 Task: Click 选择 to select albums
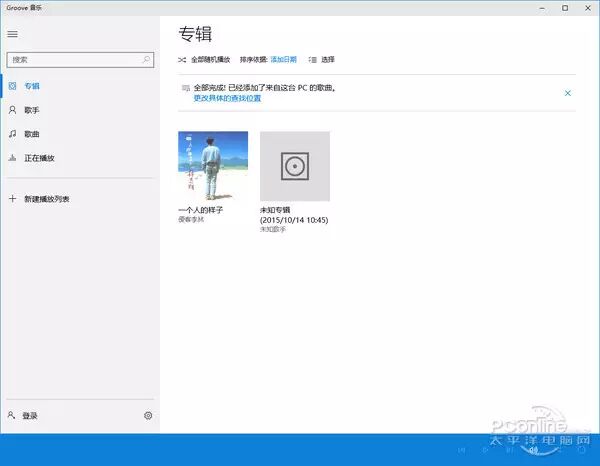tap(328, 59)
